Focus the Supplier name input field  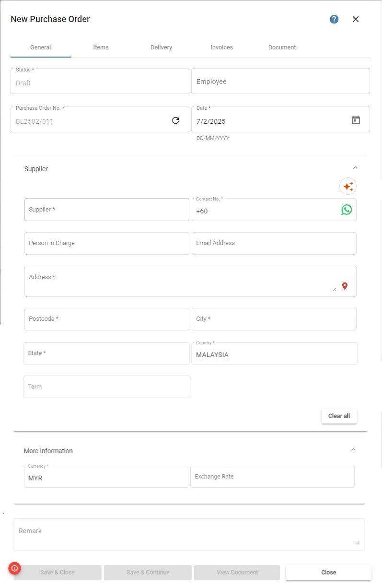coord(107,210)
